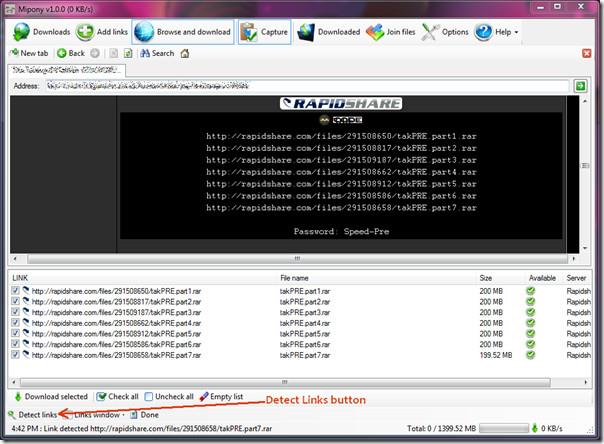Open the Options settings
This screenshot has width=604, height=444.
click(x=445, y=32)
